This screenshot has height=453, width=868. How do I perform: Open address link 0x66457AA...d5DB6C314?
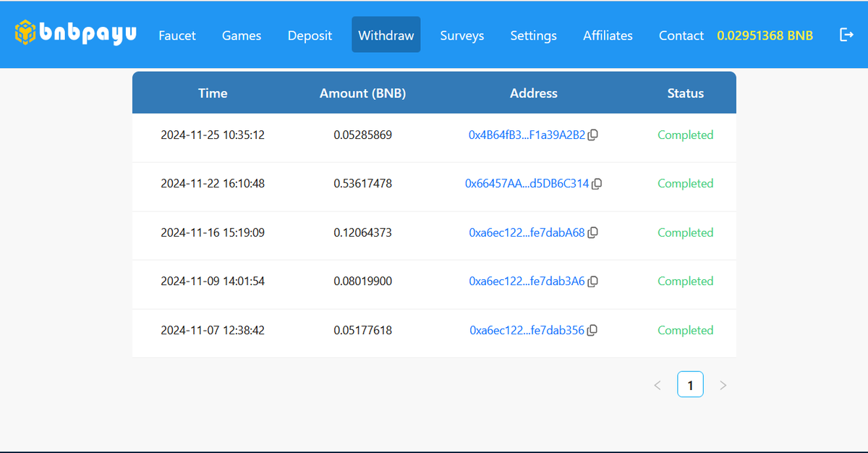pyautogui.click(x=527, y=184)
